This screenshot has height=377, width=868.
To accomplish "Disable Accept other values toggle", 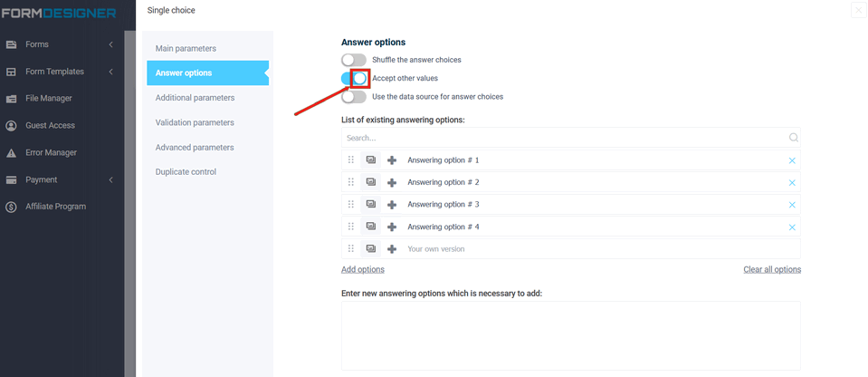I will coord(354,79).
